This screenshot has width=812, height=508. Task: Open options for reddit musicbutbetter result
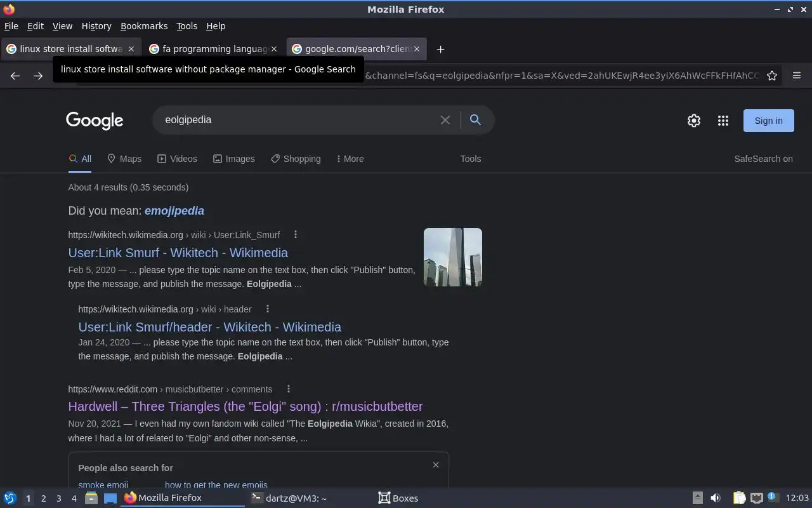(x=288, y=389)
